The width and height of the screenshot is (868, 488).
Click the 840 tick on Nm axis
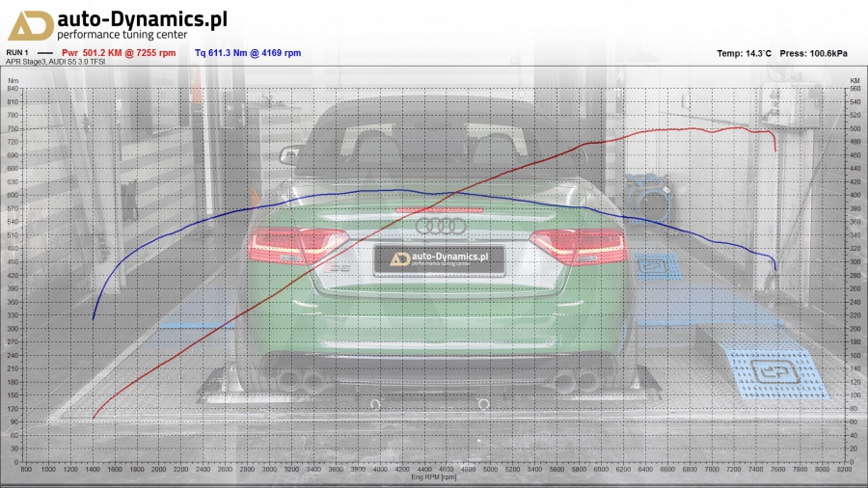(13, 89)
